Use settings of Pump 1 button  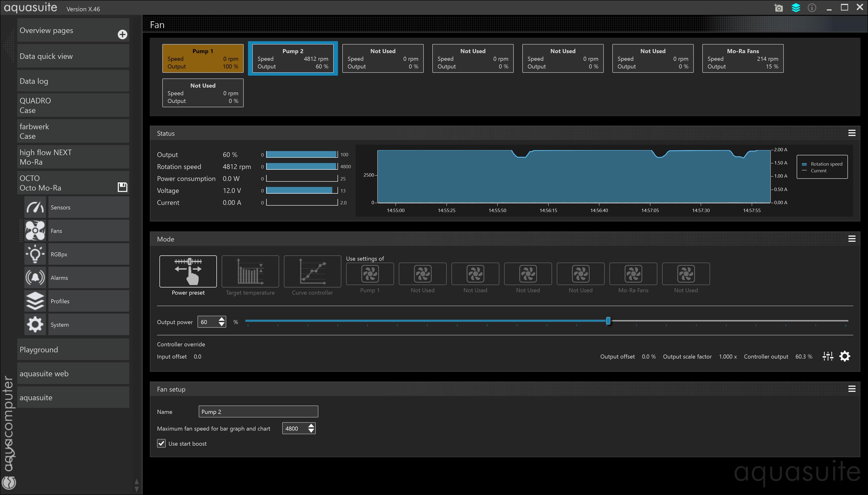coord(370,274)
